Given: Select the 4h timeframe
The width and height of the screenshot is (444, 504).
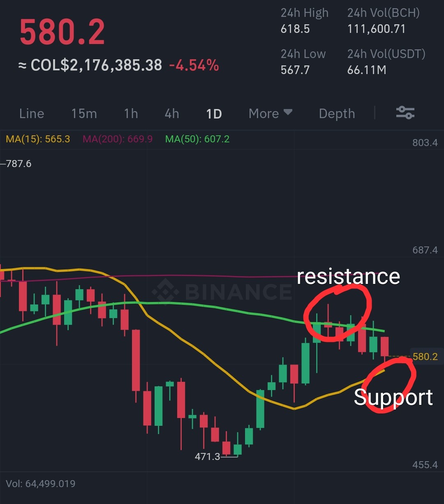Looking at the screenshot, I should pyautogui.click(x=172, y=114).
